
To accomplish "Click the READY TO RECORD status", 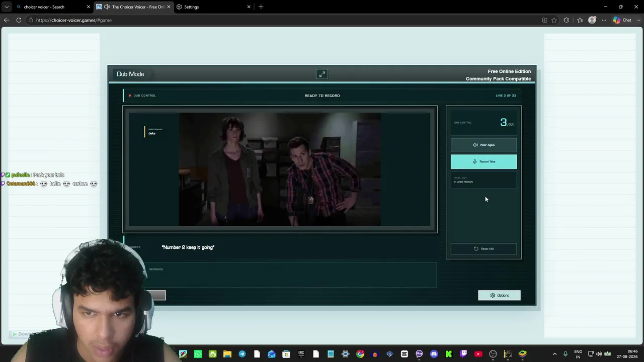I will [x=322, y=96].
